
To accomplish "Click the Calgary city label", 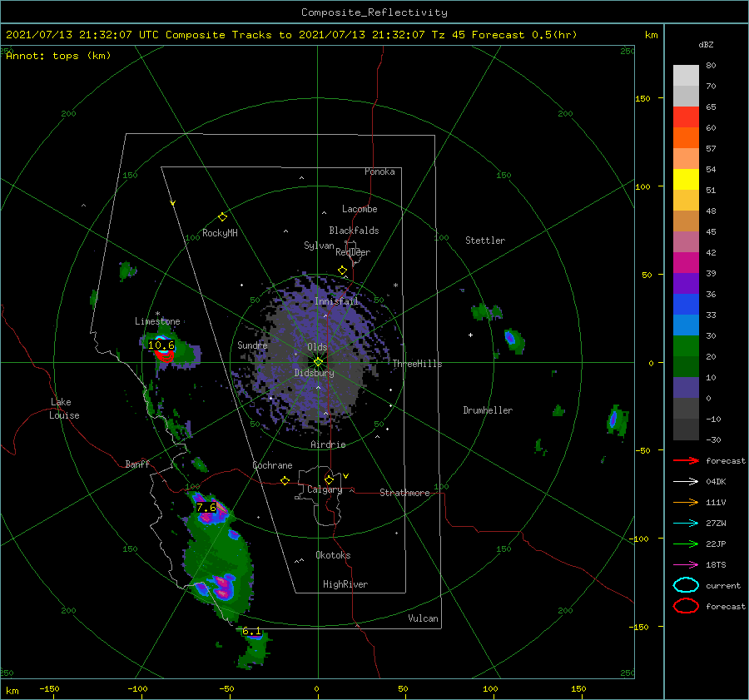I will pos(325,489).
